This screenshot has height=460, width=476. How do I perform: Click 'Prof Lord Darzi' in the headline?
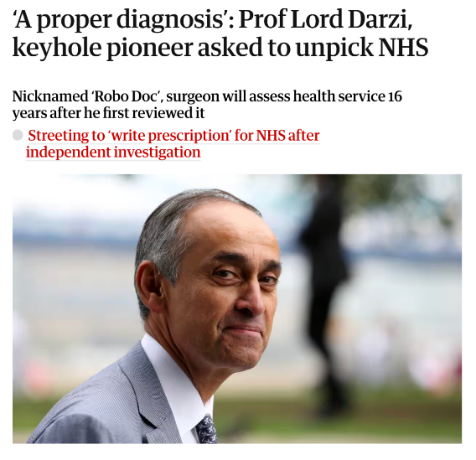(325, 18)
